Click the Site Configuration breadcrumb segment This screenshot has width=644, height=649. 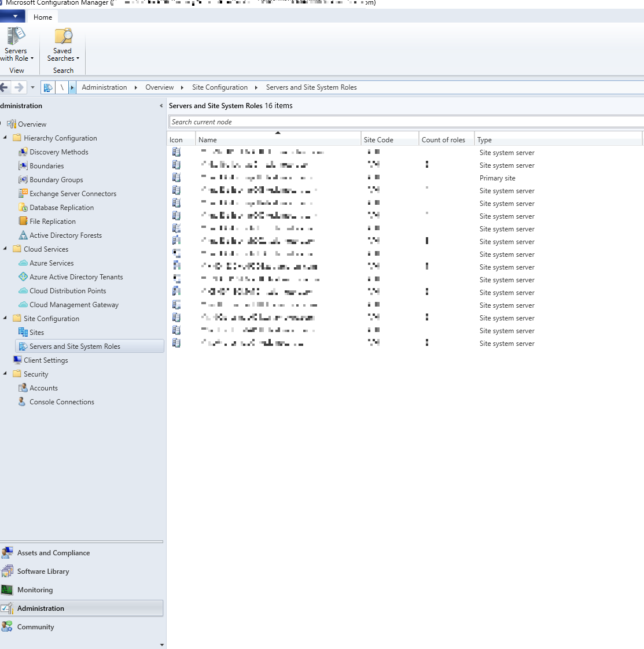(220, 87)
